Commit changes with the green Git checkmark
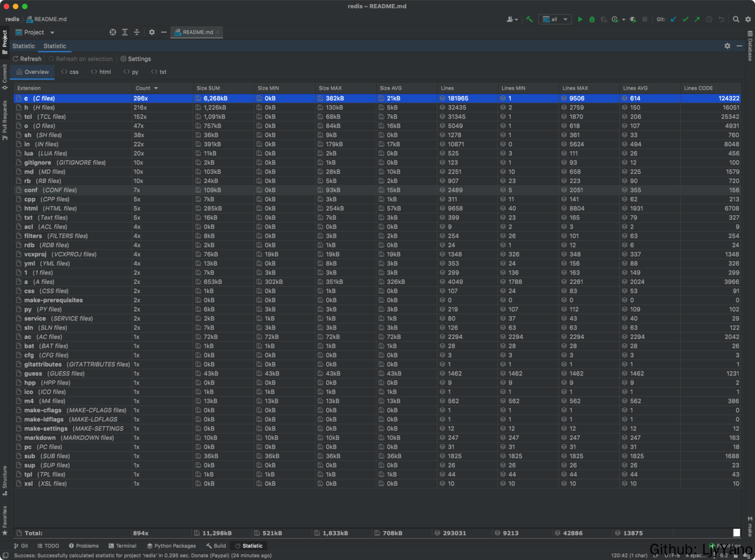This screenshot has height=560, width=755. pyautogui.click(x=685, y=19)
